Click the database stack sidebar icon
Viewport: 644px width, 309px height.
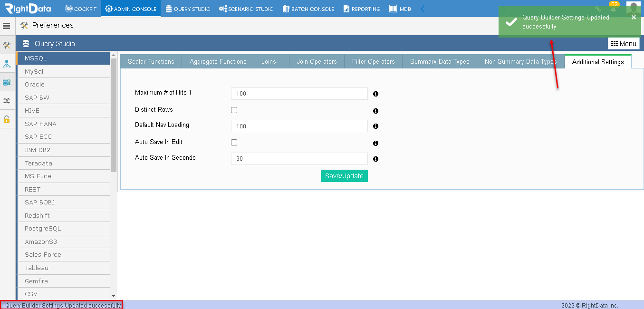[7, 82]
